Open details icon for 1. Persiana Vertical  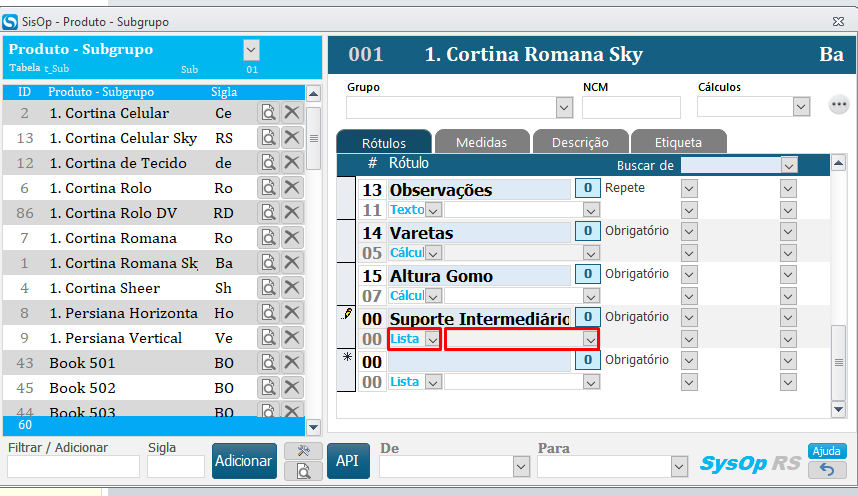268,338
